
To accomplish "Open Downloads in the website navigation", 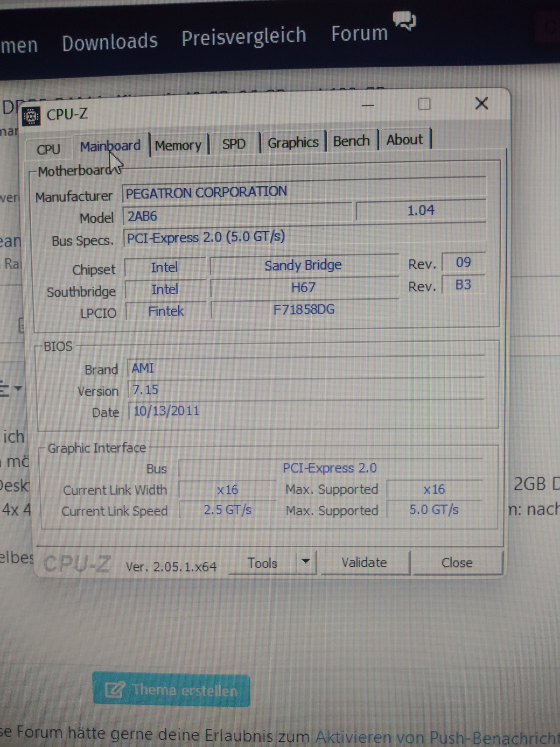I will (x=110, y=42).
